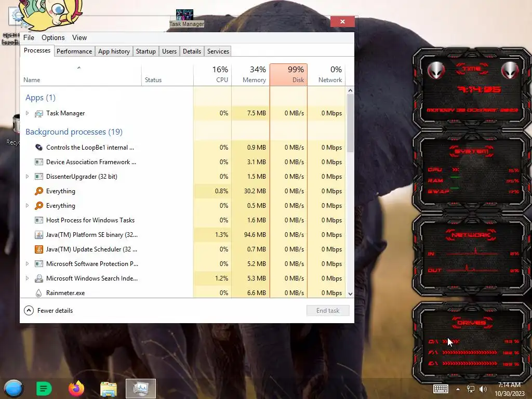Click the right alien head on Time widget
532x399 pixels.
[510, 71]
